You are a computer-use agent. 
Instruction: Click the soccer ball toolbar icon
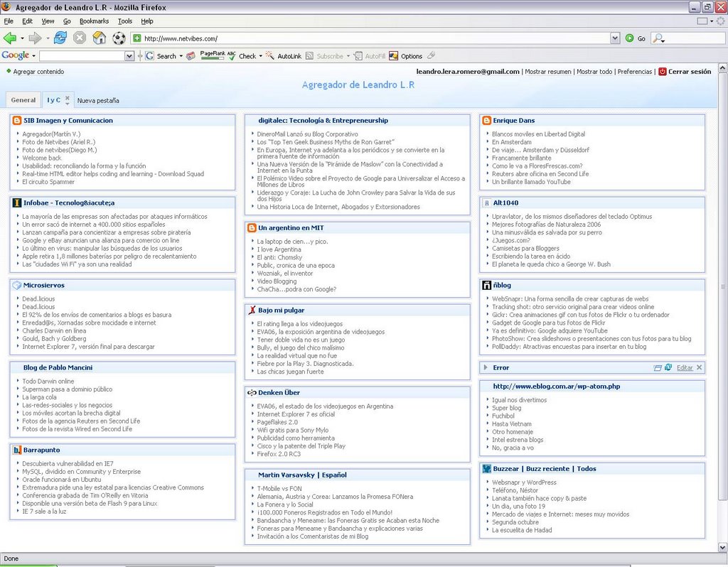point(119,38)
